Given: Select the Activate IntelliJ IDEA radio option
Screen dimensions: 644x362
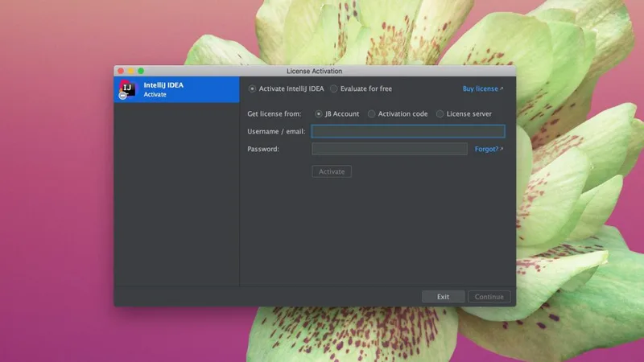Looking at the screenshot, I should [253, 88].
